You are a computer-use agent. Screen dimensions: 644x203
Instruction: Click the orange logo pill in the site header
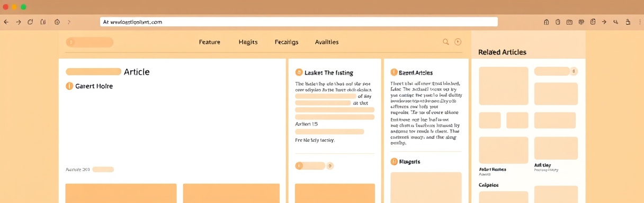[90, 42]
